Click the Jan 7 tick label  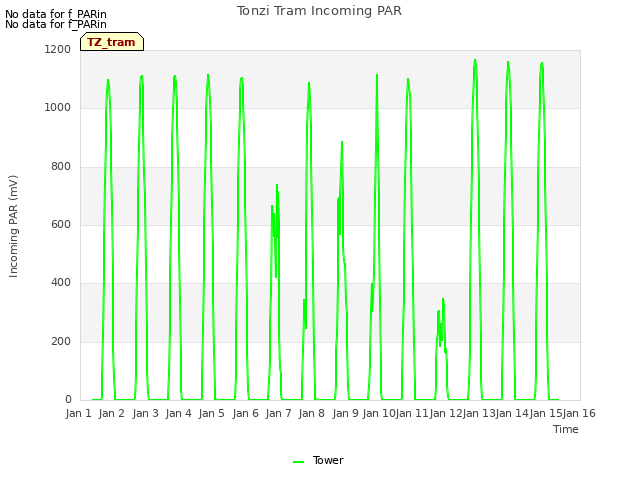tap(278, 413)
